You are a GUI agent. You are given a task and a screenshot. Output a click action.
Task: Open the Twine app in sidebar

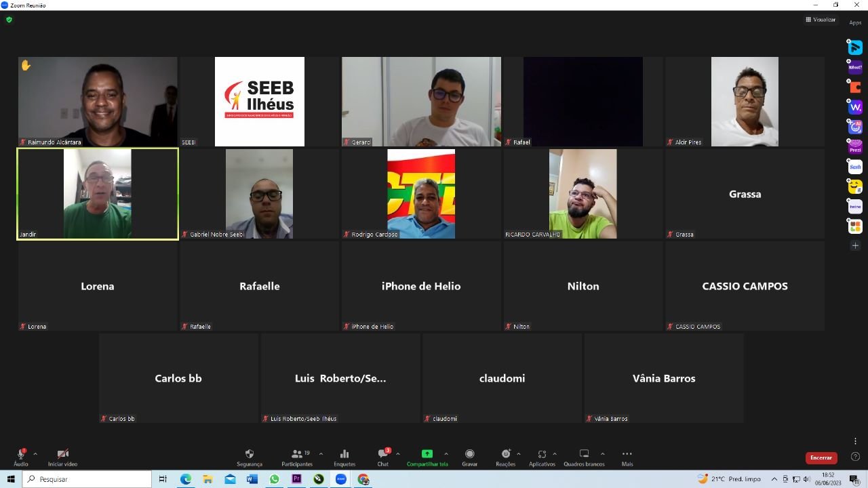[855, 206]
